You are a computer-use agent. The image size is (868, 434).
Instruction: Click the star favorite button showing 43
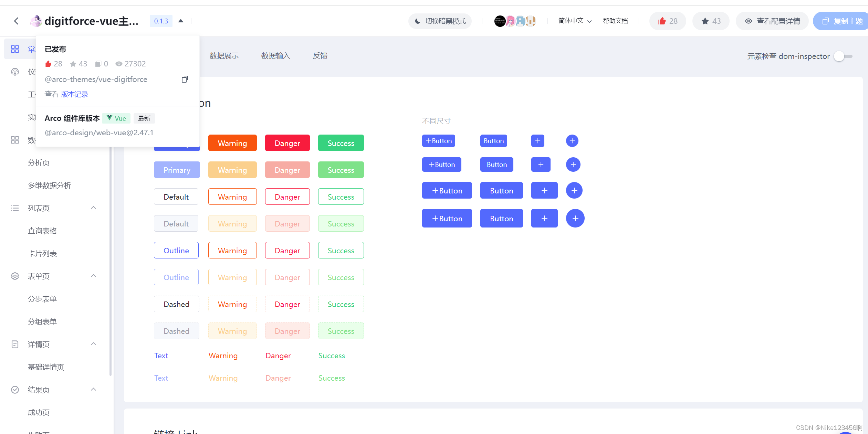click(711, 21)
